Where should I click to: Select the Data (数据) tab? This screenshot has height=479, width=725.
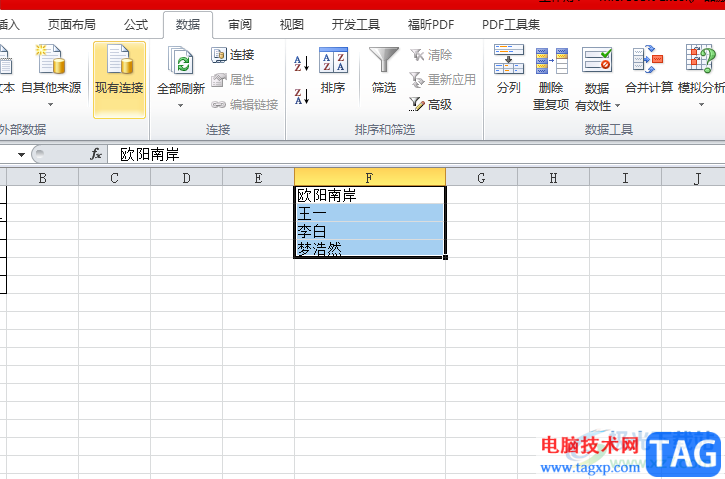(x=188, y=25)
